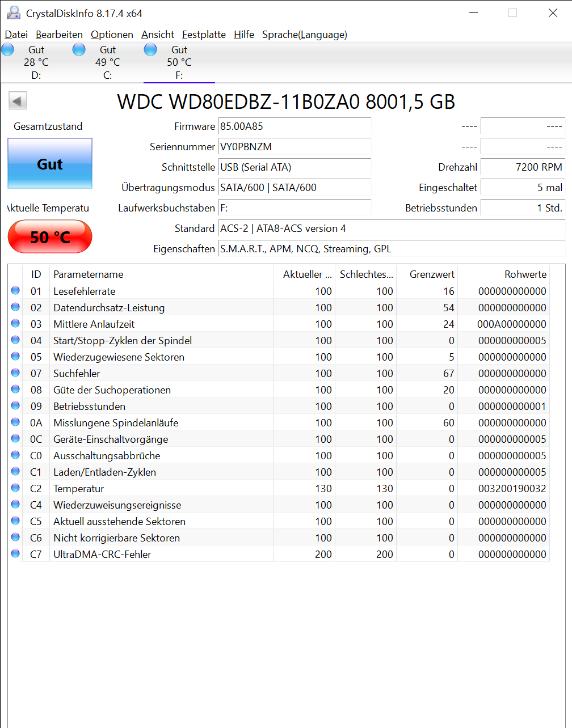Open the Optionen menu
Screen dimensions: 572x728
(x=112, y=35)
